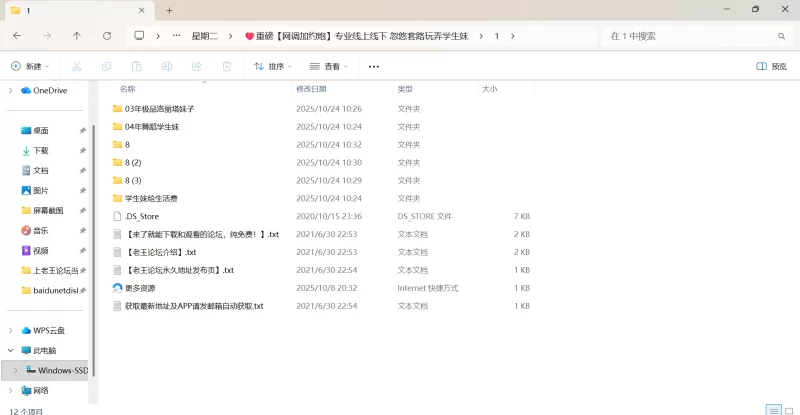Expand the OneDrive tree node

pyautogui.click(x=11, y=90)
